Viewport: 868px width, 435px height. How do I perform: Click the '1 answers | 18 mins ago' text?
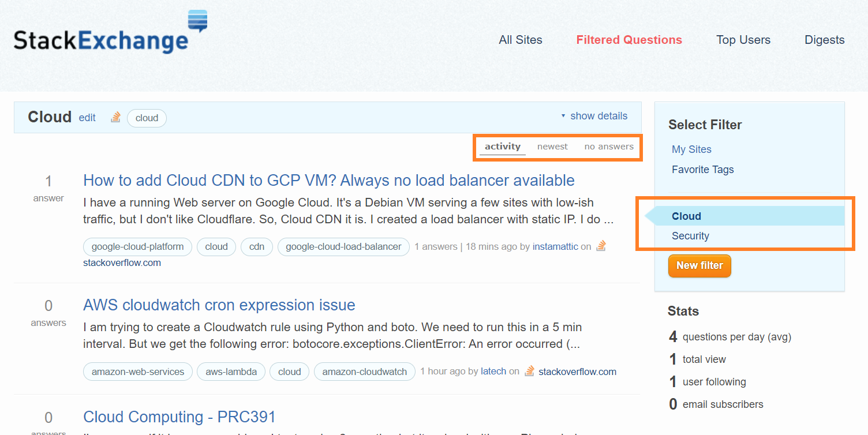466,246
